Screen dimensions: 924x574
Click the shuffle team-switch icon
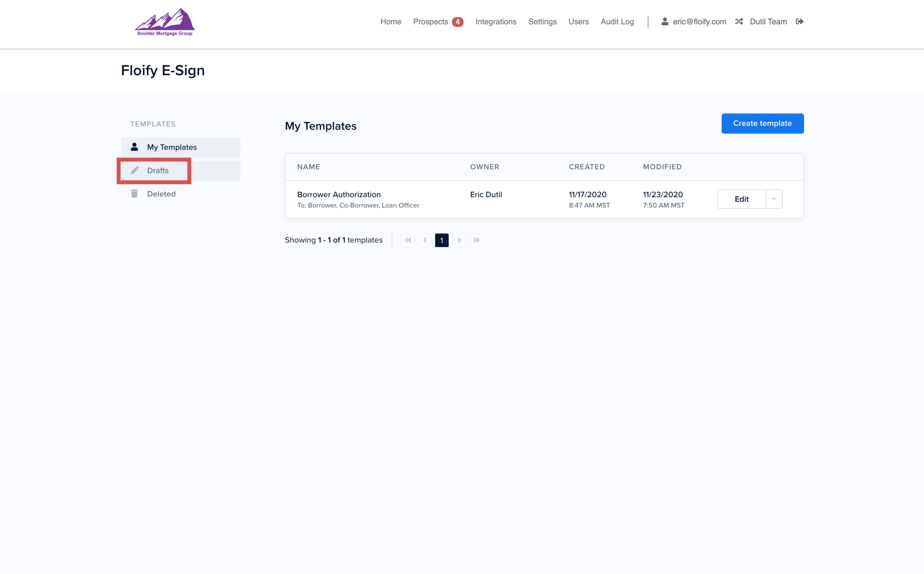[x=739, y=22]
